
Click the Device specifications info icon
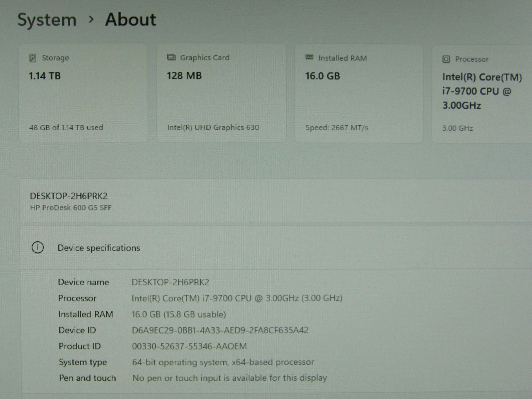pyautogui.click(x=38, y=248)
